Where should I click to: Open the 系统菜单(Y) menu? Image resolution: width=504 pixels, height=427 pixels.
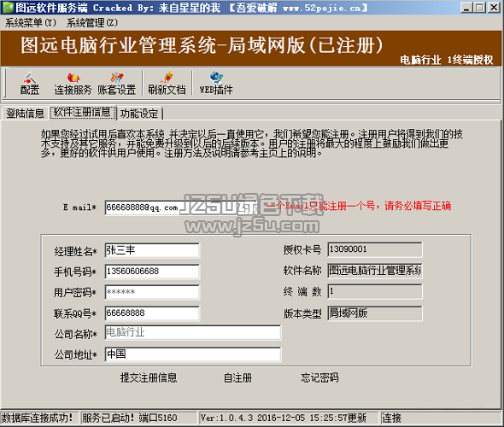point(30,23)
